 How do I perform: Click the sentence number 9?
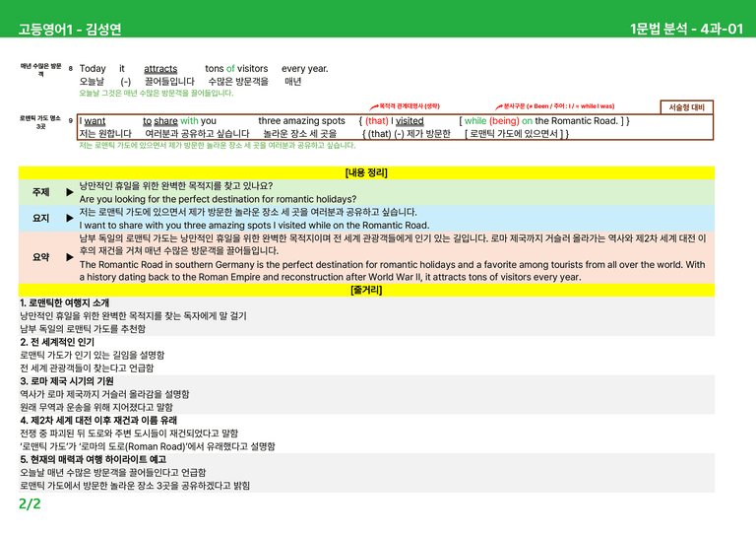(71, 120)
